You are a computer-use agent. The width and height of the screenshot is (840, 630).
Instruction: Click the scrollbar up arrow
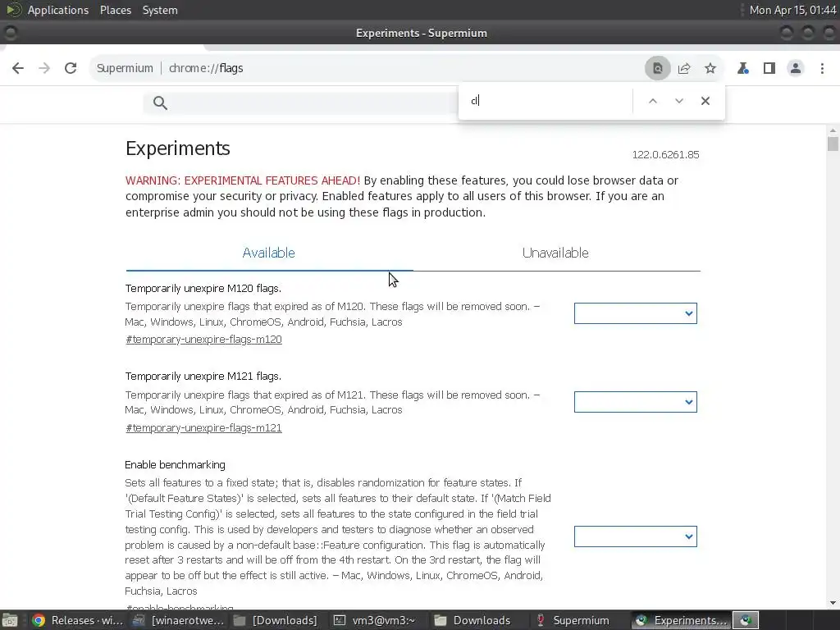pyautogui.click(x=833, y=130)
